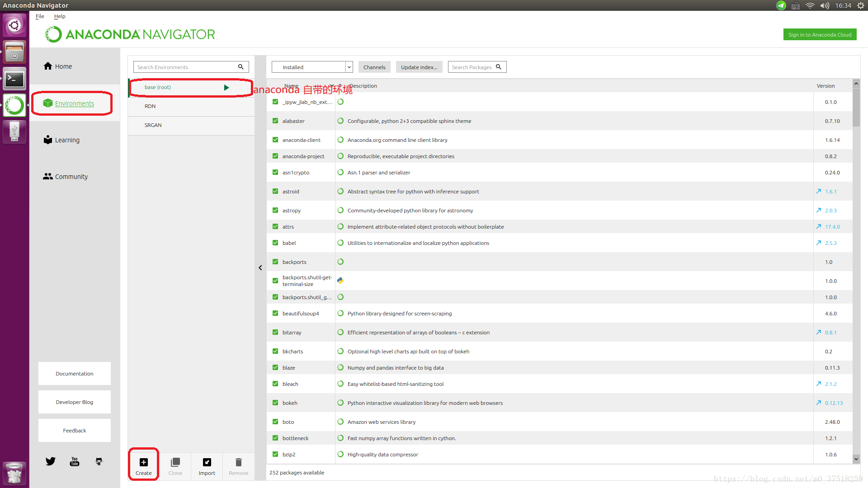Sign in to Anaconda Cloud
Image resolution: width=868 pixels, height=488 pixels.
820,35
